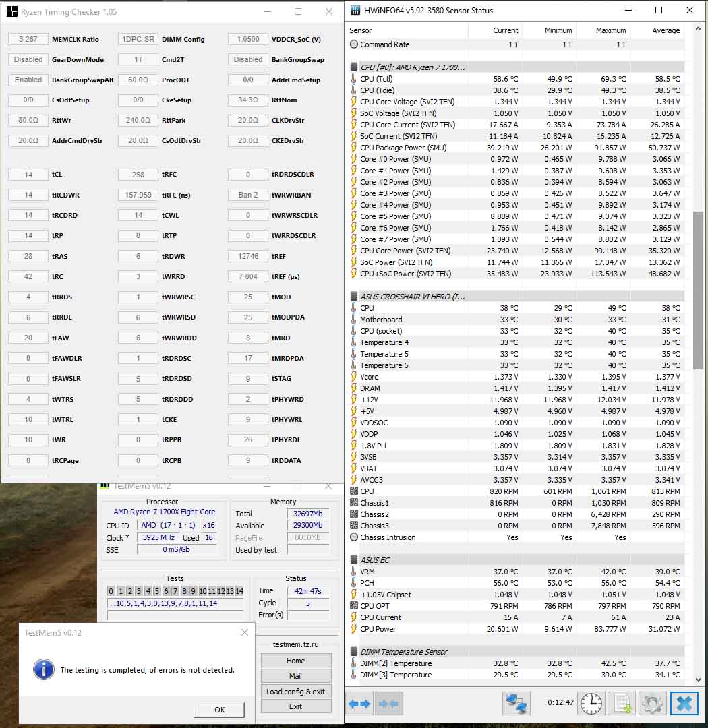Click the fan icon for Chassis1
The image size is (708, 728).
[x=354, y=503]
